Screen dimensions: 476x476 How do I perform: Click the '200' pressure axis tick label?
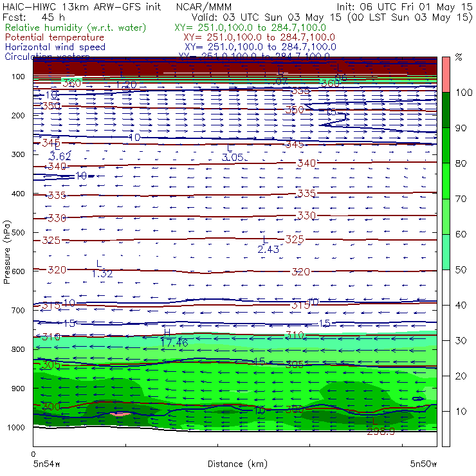[18, 115]
